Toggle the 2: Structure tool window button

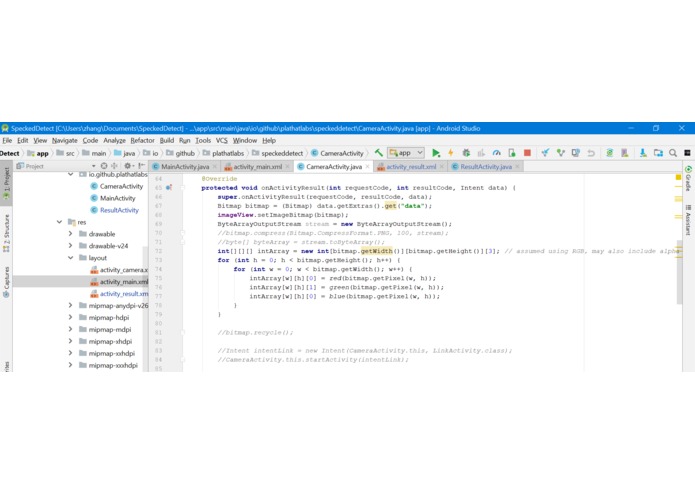click(6, 233)
